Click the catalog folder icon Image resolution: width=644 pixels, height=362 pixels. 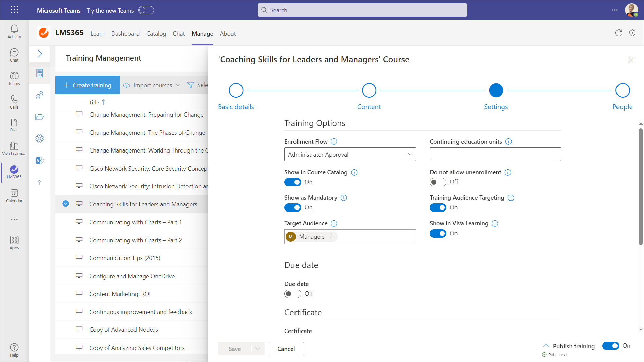(39, 117)
